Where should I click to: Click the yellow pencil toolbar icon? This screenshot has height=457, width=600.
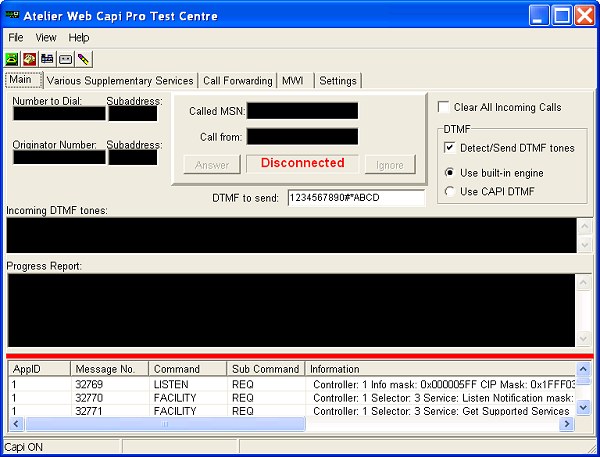tap(83, 59)
